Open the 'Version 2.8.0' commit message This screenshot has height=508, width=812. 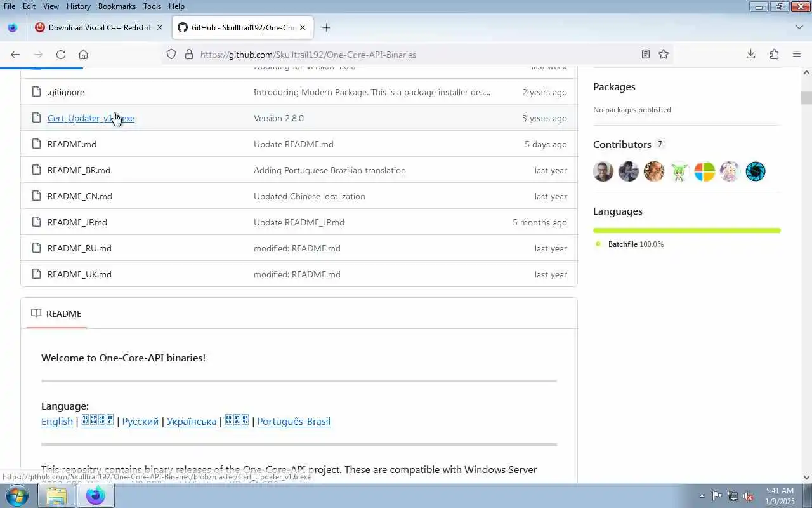(278, 118)
